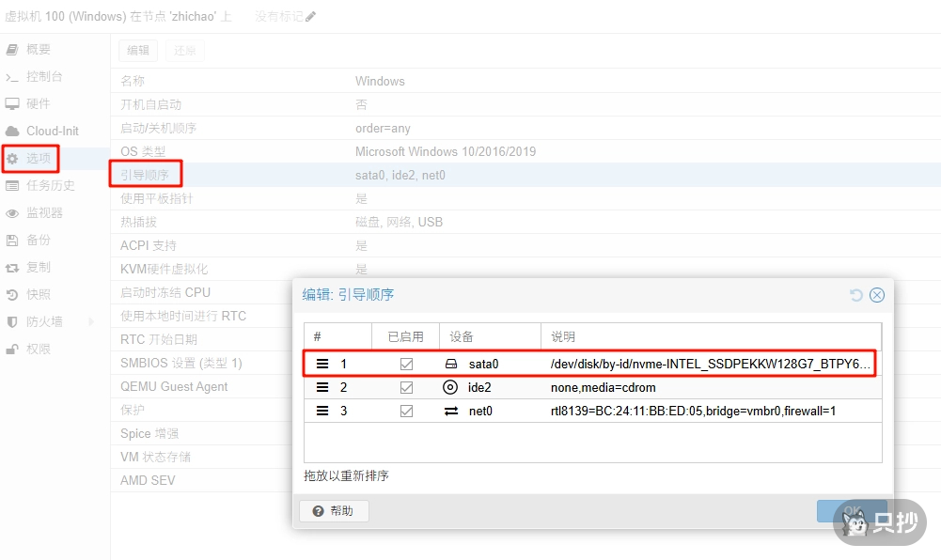Click the network icon beside net0
Screen dimensions: 941x560
click(x=450, y=411)
